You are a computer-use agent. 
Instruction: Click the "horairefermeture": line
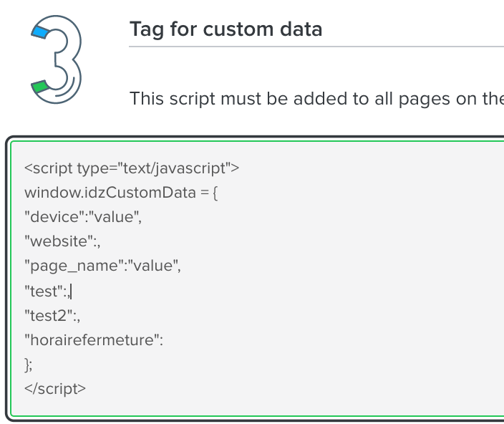[x=94, y=340]
